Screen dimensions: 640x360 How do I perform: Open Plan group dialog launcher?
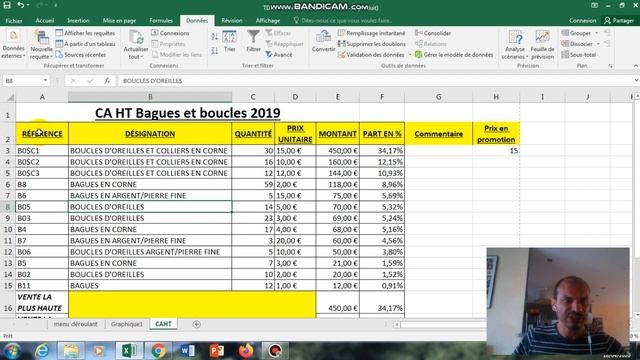[611, 66]
